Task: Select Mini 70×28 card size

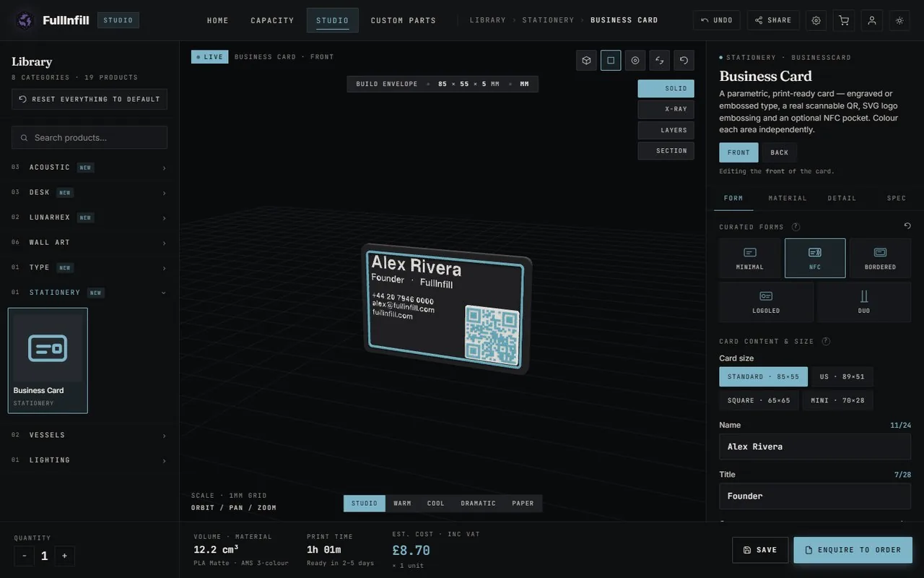Action: point(837,400)
